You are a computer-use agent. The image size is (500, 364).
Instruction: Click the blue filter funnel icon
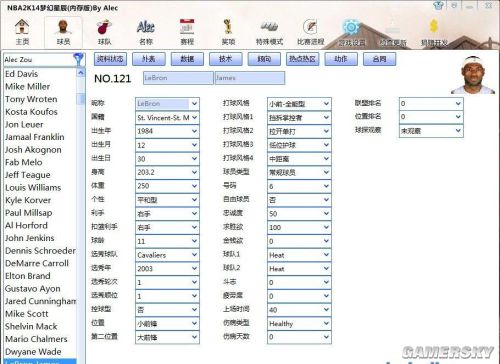coord(79,59)
